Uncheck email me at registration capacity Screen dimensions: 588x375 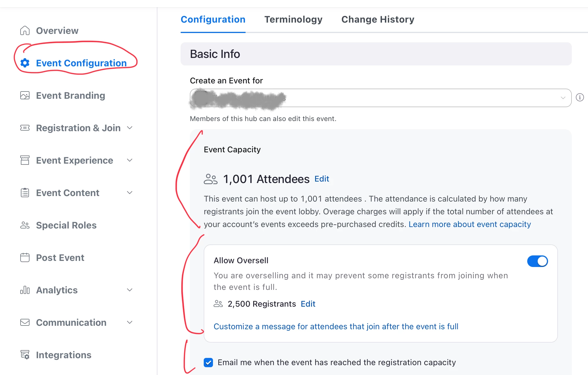[208, 363]
